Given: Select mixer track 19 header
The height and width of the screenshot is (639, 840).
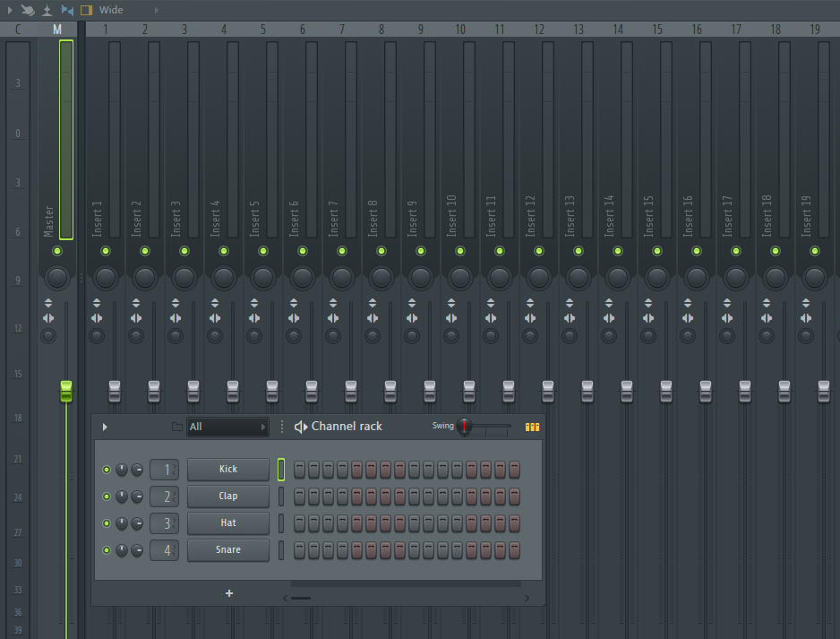Looking at the screenshot, I should tap(815, 30).
